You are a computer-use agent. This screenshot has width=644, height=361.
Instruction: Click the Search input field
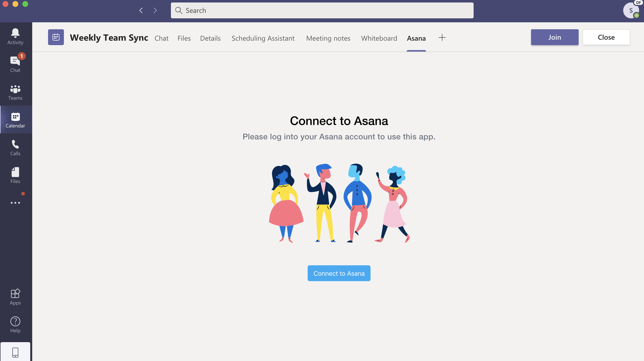tap(322, 10)
